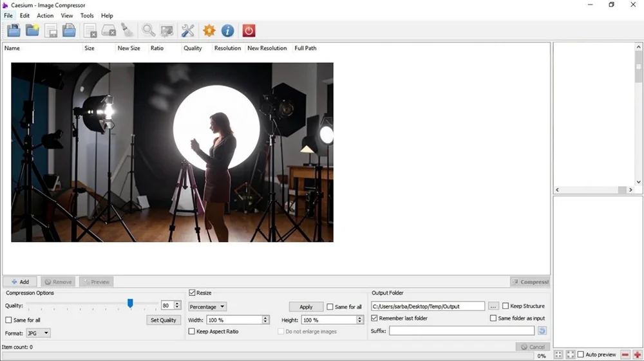Screen dimensions: 644x361
Task: Open the Action menu
Action: point(45,15)
